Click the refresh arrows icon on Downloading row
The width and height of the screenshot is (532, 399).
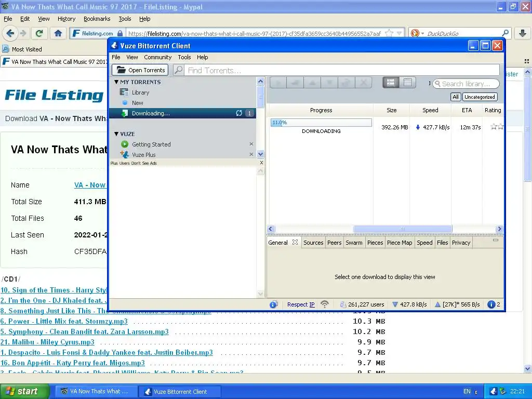tap(239, 113)
